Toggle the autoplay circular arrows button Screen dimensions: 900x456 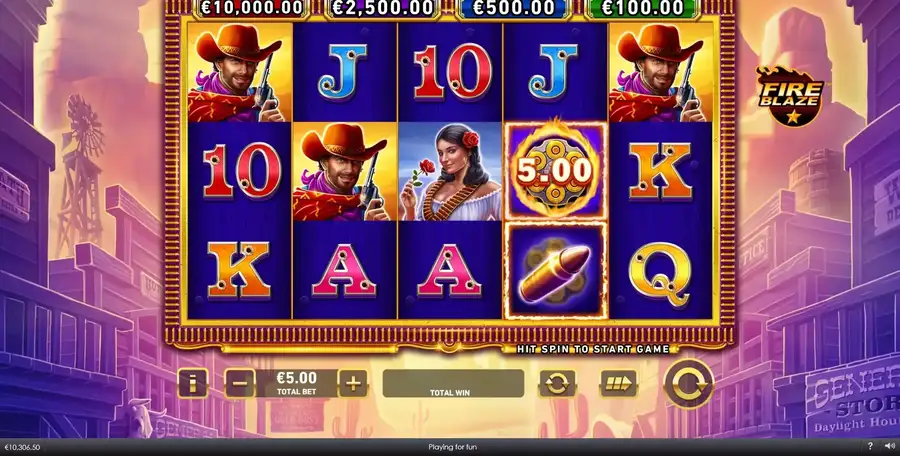(557, 384)
